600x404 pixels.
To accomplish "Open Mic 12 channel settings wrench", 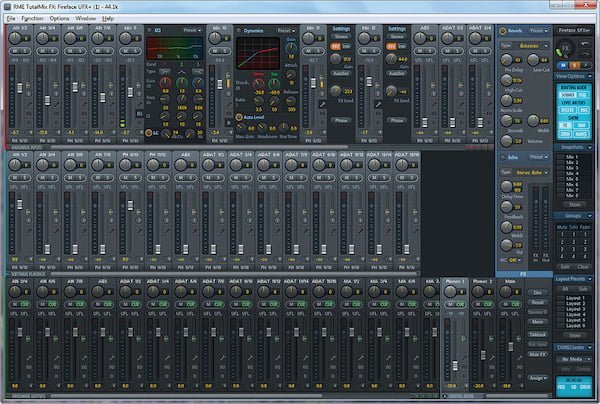I will (378, 104).
